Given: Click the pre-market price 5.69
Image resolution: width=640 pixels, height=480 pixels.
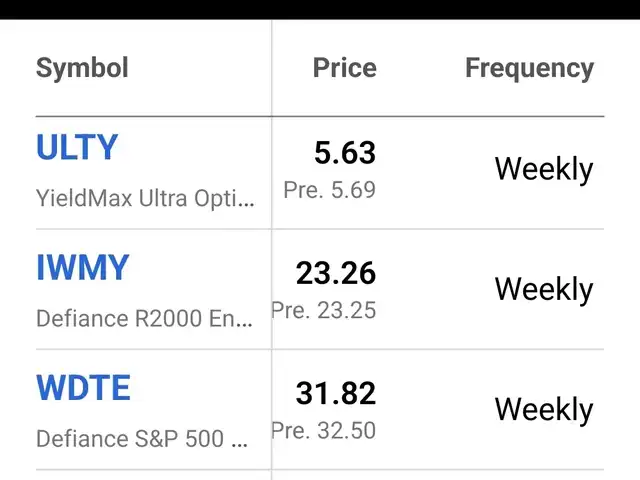Looking at the screenshot, I should [x=330, y=190].
